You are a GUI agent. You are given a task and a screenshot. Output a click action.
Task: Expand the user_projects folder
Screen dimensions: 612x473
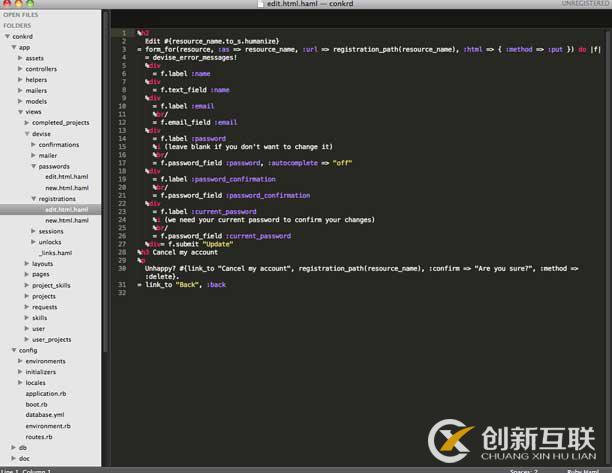27,340
